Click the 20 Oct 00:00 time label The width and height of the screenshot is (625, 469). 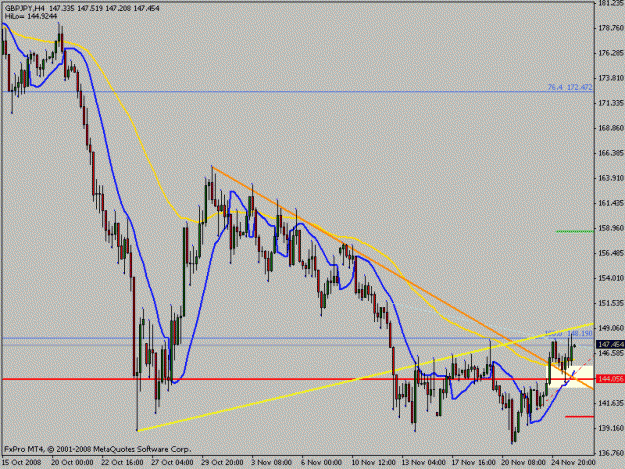pos(72,462)
